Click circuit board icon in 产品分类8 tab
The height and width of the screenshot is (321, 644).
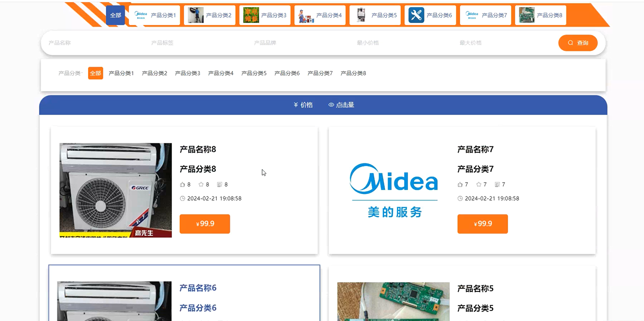coord(527,15)
